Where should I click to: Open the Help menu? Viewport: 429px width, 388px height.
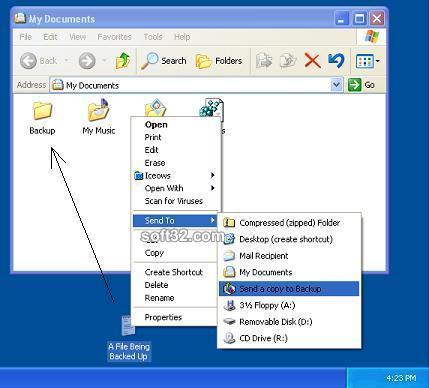click(182, 37)
